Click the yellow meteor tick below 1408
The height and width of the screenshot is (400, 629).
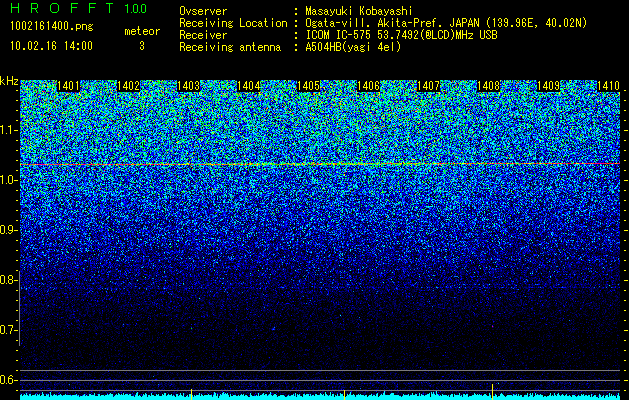click(x=492, y=392)
